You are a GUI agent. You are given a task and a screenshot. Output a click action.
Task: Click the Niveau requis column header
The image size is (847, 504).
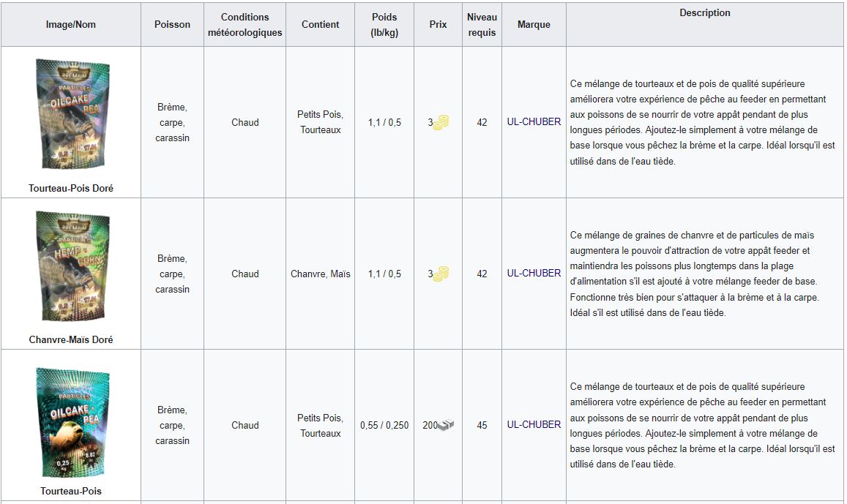coord(482,24)
